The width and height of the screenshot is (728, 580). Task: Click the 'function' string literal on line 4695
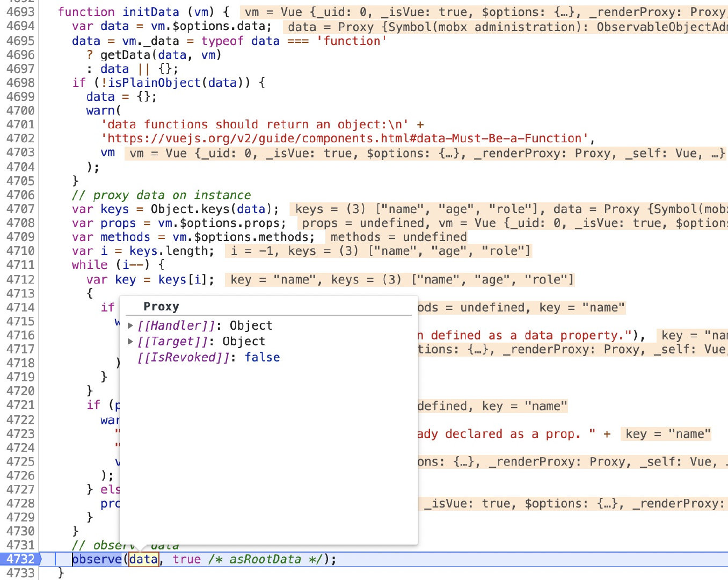352,41
